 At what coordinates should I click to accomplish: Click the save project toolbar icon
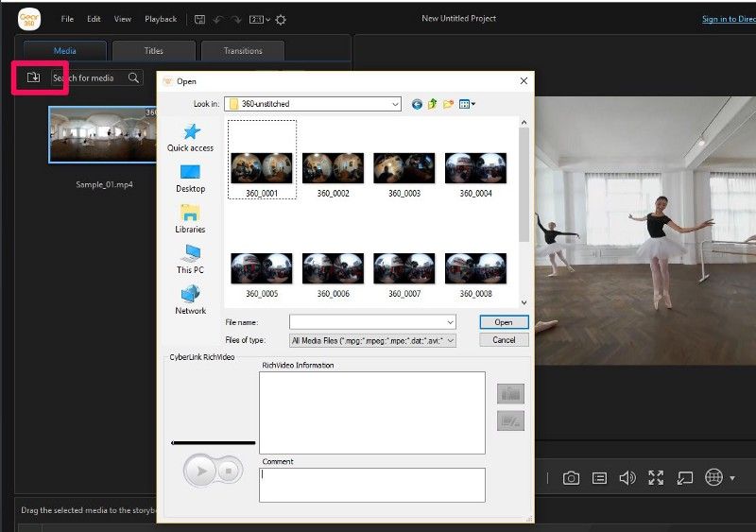[x=199, y=19]
